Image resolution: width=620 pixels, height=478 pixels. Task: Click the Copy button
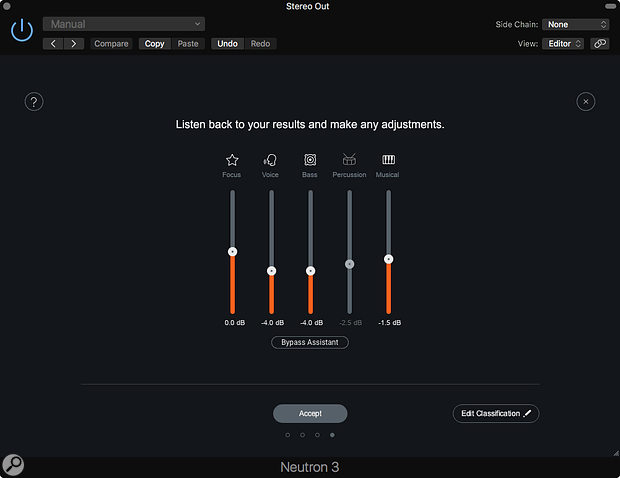[x=155, y=43]
